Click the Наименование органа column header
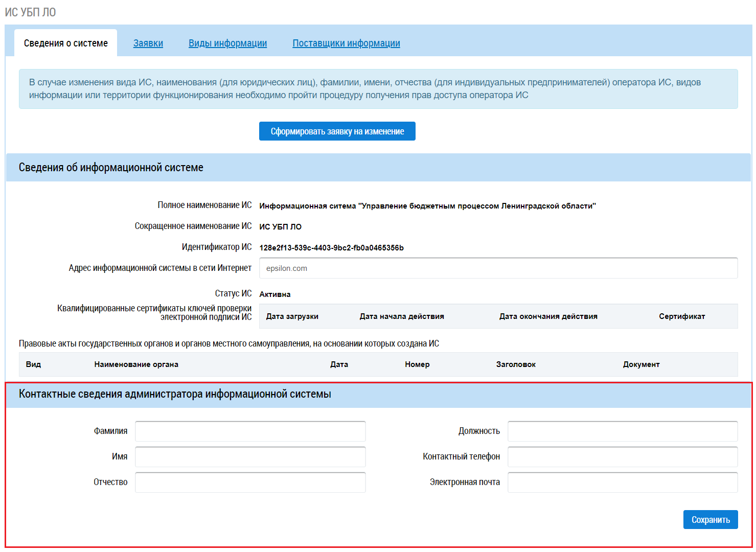The image size is (756, 552). pyautogui.click(x=136, y=364)
